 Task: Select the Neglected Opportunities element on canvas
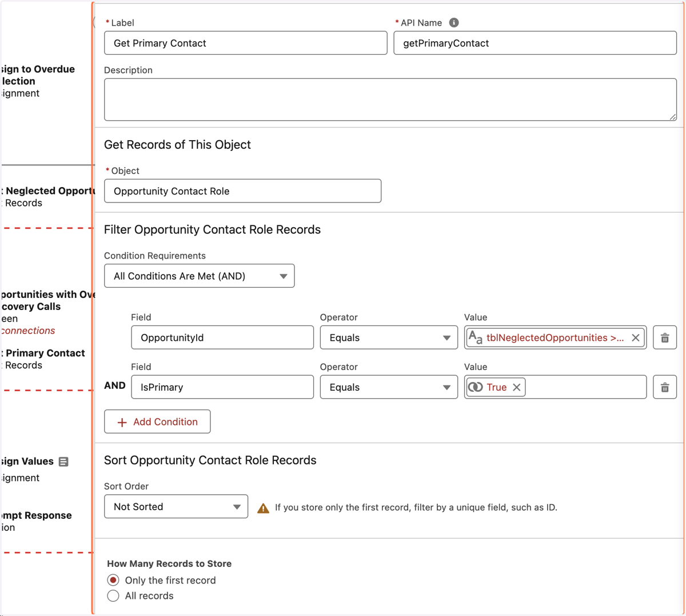pos(47,197)
